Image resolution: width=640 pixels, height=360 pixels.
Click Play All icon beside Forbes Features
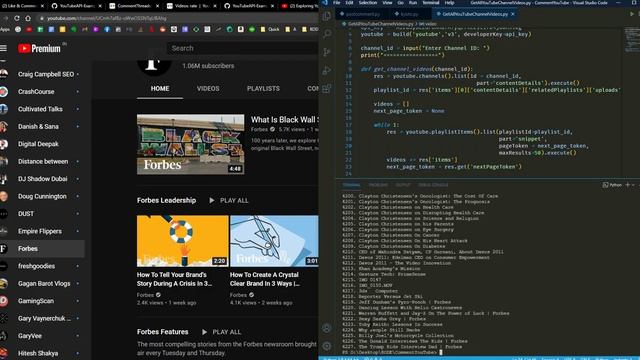204,332
